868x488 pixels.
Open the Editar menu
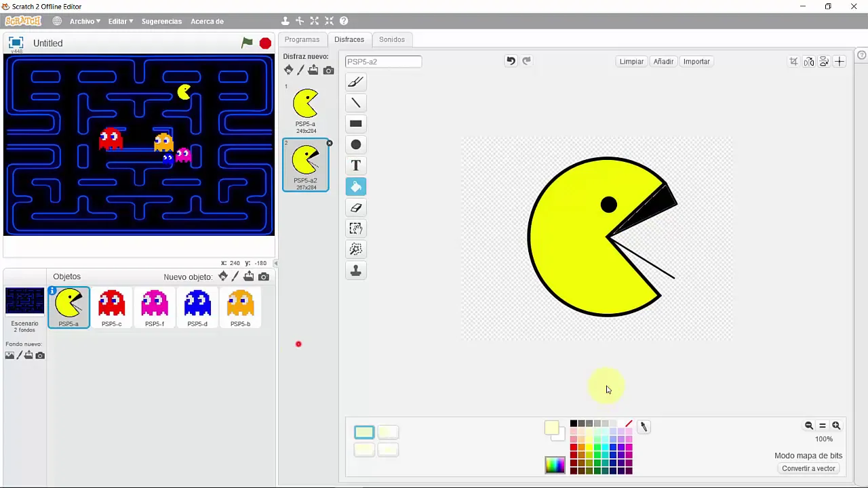click(x=121, y=21)
